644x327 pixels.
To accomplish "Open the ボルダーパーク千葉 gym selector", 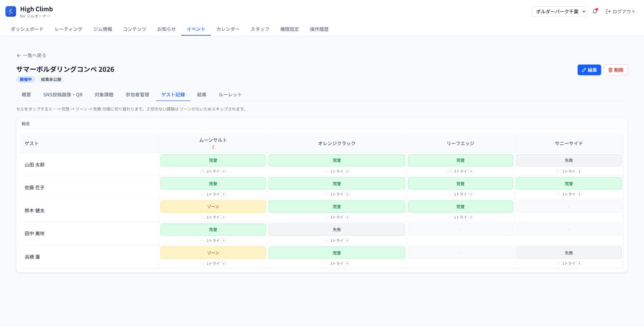I will tap(559, 11).
